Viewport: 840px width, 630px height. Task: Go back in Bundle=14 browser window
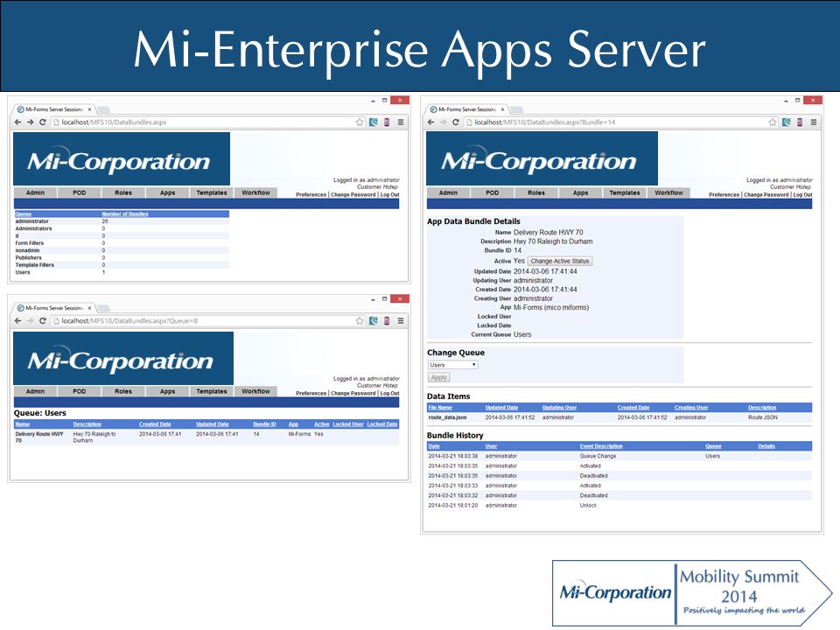coord(431,122)
